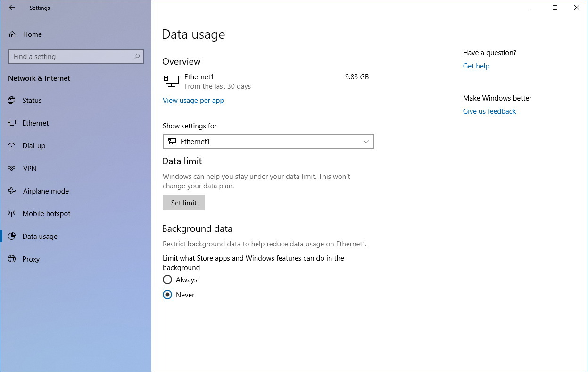Click the Network & Internet heading
This screenshot has height=372, width=588.
coord(39,78)
